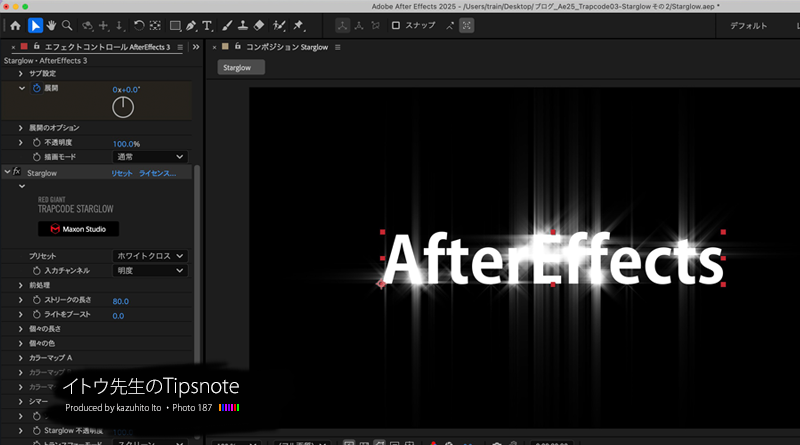Viewport: 800px width, 445px height.
Task: Toggle stopwatch for 描画モード property
Action: click(37, 157)
